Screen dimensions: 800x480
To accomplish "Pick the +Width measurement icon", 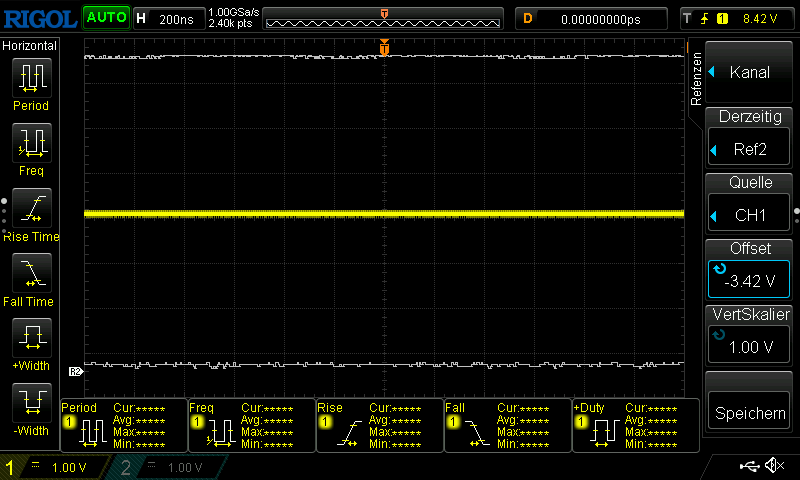I will pyautogui.click(x=31, y=340).
